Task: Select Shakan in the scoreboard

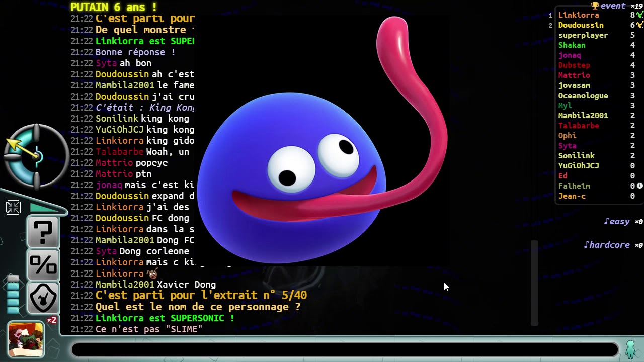Action: pos(572,45)
